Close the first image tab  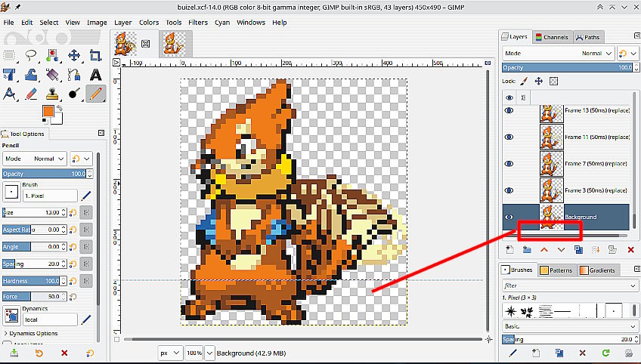coord(146,44)
